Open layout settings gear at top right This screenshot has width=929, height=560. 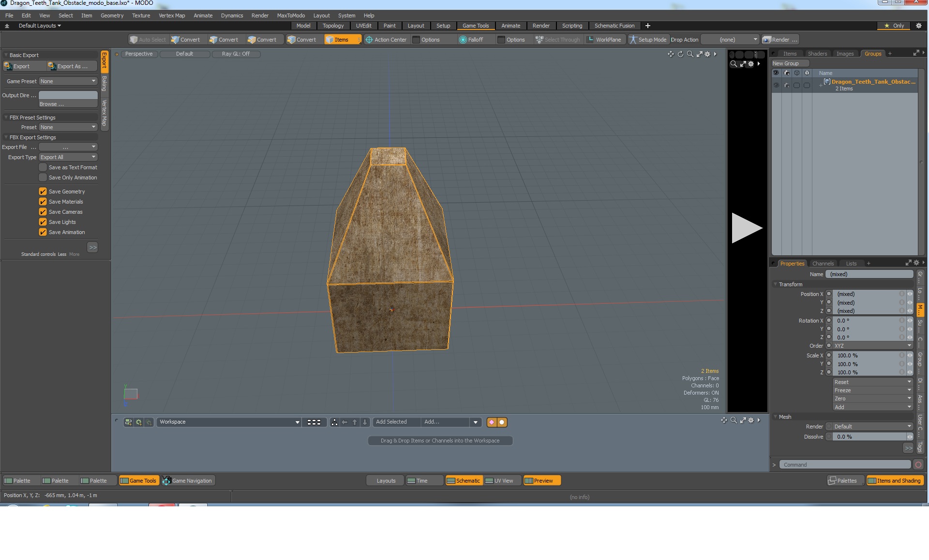[918, 26]
